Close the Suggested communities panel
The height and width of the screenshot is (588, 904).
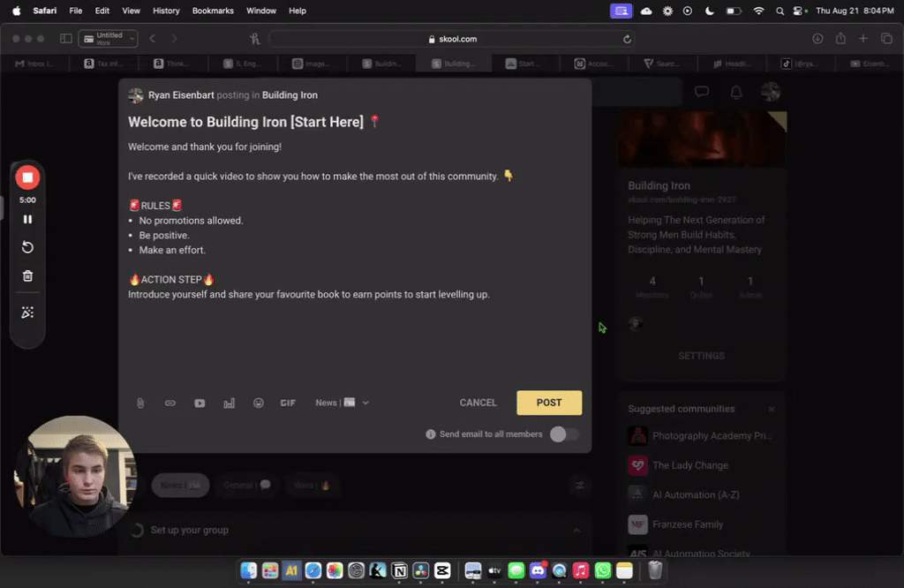(x=772, y=410)
